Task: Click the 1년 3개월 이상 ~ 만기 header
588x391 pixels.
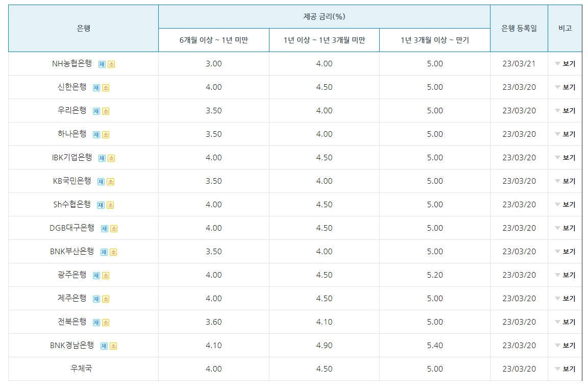Action: pyautogui.click(x=435, y=40)
